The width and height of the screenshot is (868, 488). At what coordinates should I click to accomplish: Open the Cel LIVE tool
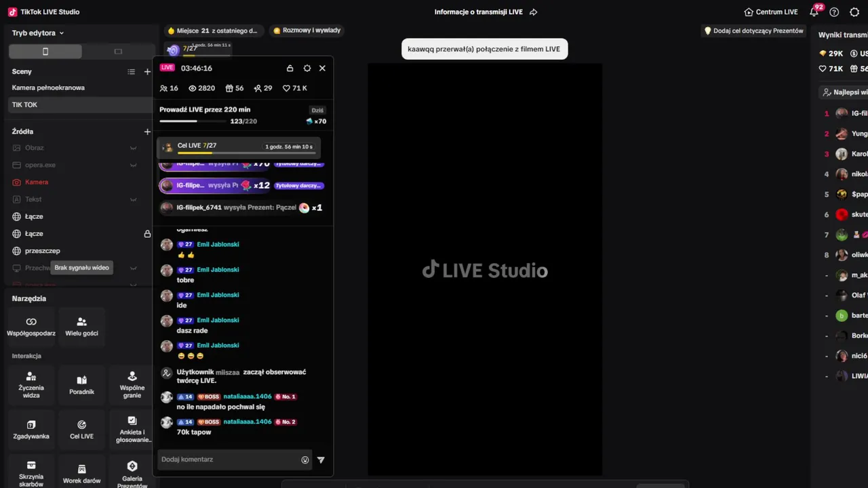click(81, 430)
